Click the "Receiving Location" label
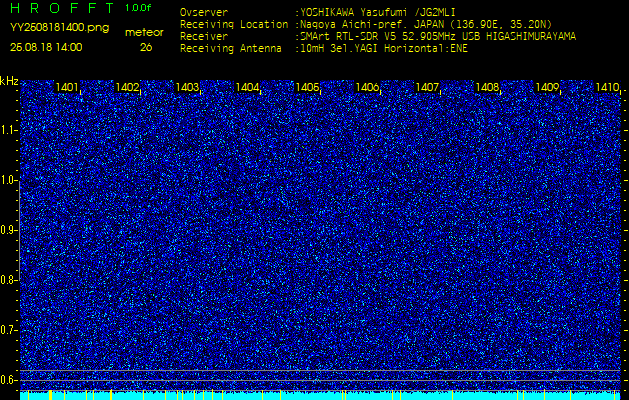The width and height of the screenshot is (629, 400). pos(234,24)
